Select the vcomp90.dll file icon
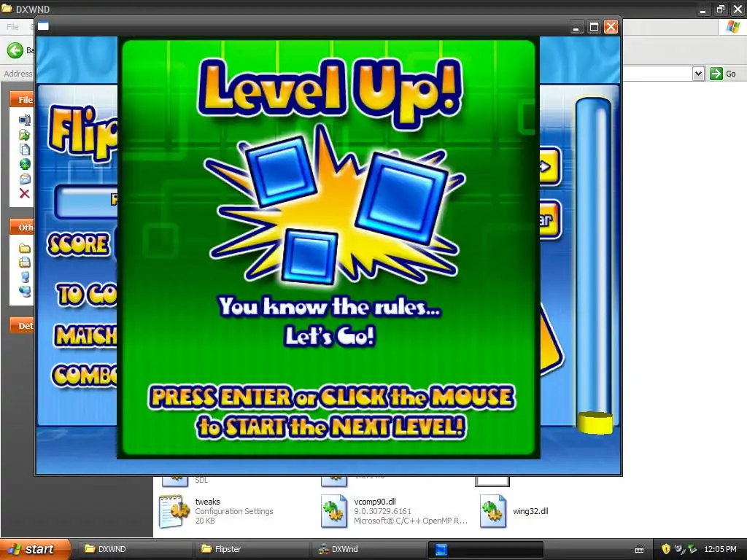This screenshot has width=747, height=560. click(x=334, y=511)
